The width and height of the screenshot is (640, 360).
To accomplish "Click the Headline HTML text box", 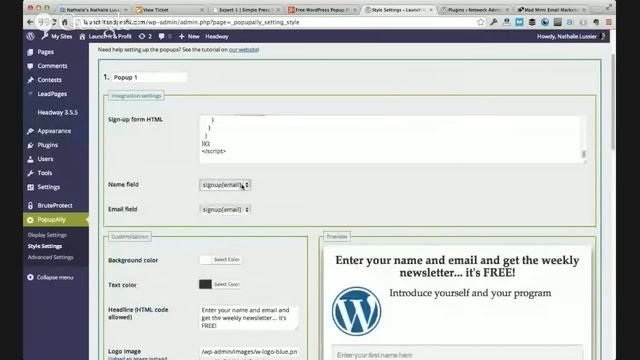I will point(249,318).
